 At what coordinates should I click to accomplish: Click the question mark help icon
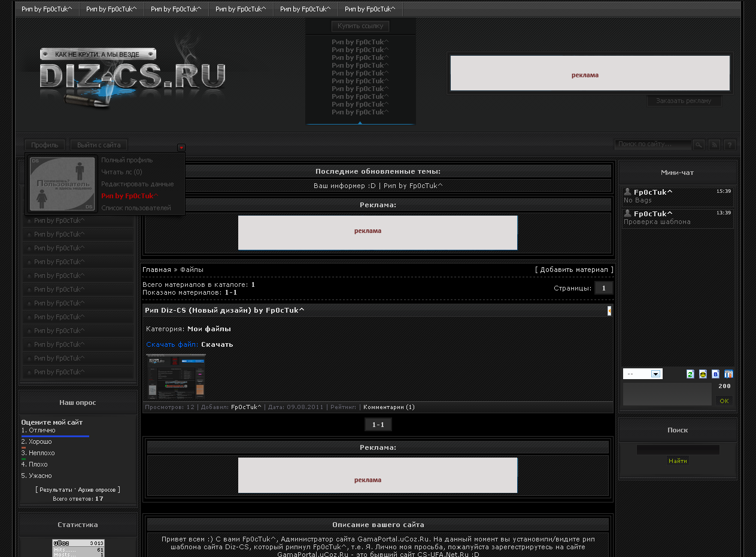click(x=730, y=145)
